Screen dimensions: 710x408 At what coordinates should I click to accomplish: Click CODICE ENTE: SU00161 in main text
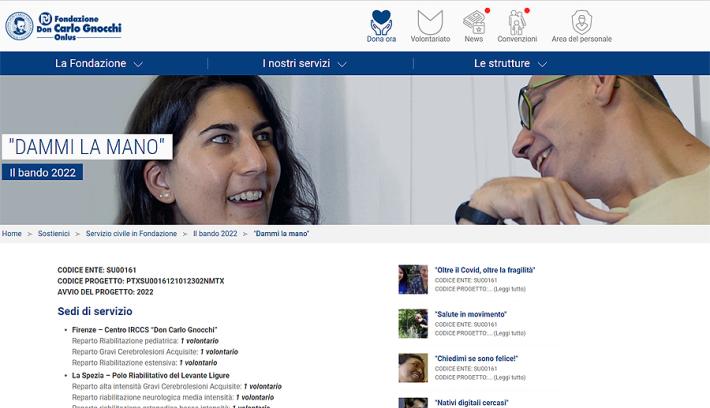click(x=97, y=270)
